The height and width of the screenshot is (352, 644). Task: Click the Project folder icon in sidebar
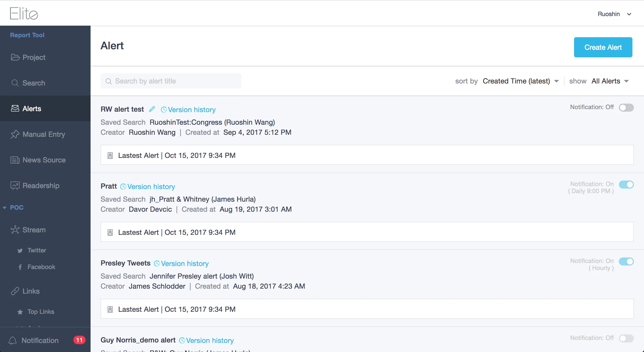click(x=15, y=57)
